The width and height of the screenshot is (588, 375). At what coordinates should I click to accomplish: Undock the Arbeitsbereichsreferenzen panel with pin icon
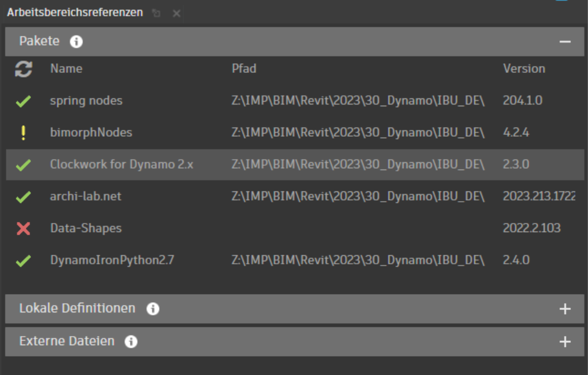[x=156, y=13]
